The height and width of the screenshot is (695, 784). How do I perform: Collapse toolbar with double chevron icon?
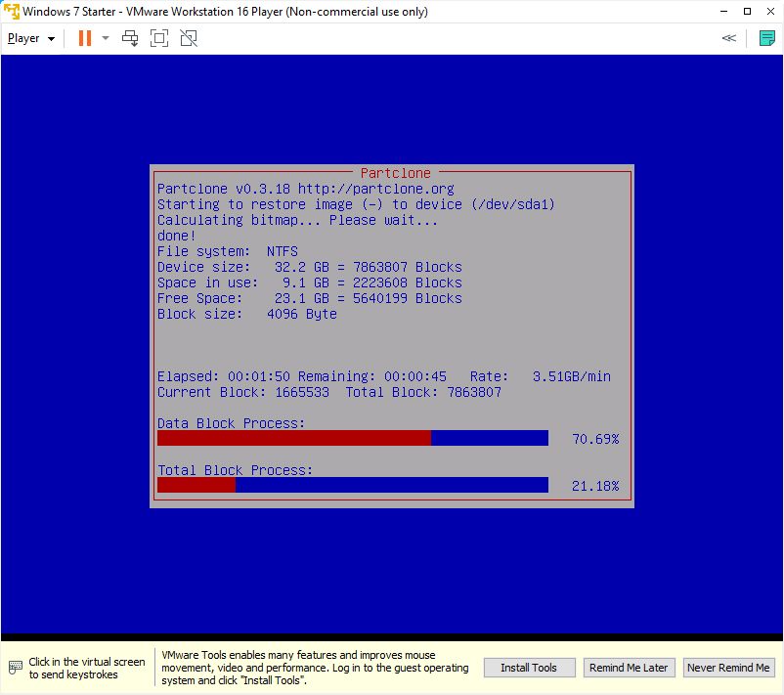pos(728,38)
